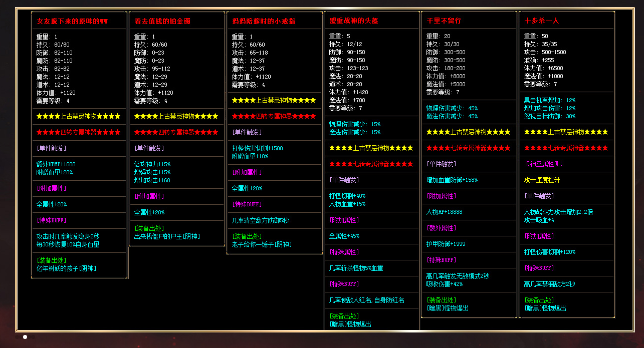
Task: Click 高几率禁锢敌方2秒 buff text
Action: click(549, 284)
